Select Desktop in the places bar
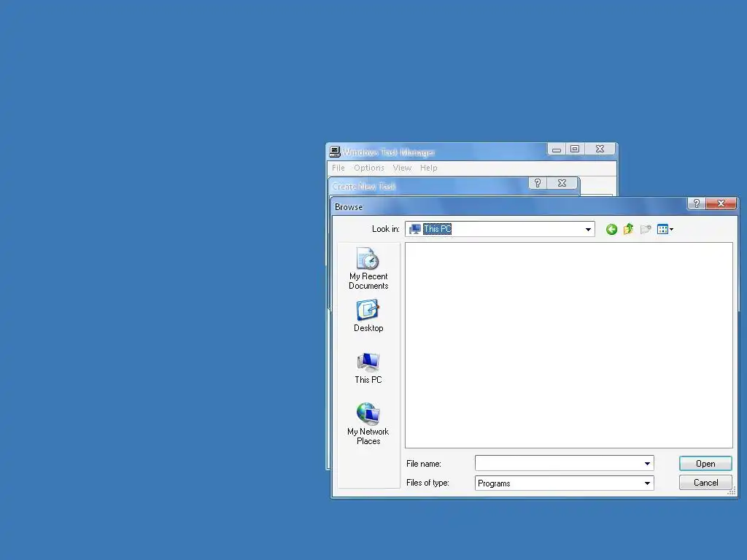 368,316
